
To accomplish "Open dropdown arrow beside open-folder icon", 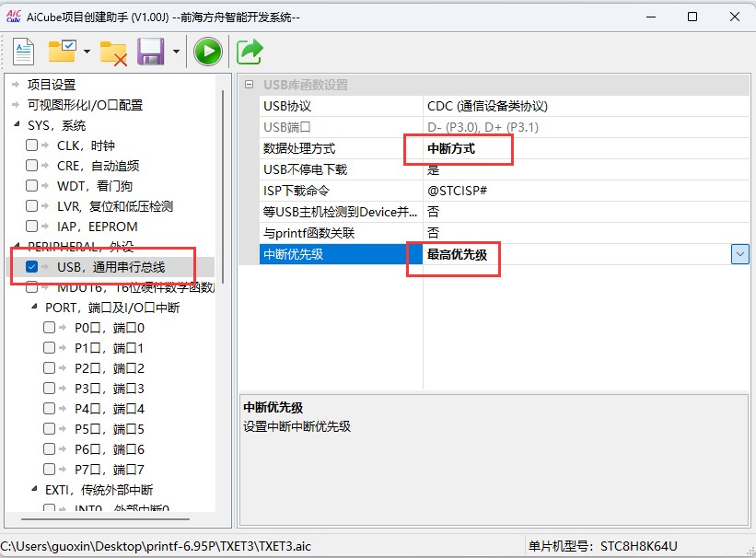I will (87, 52).
